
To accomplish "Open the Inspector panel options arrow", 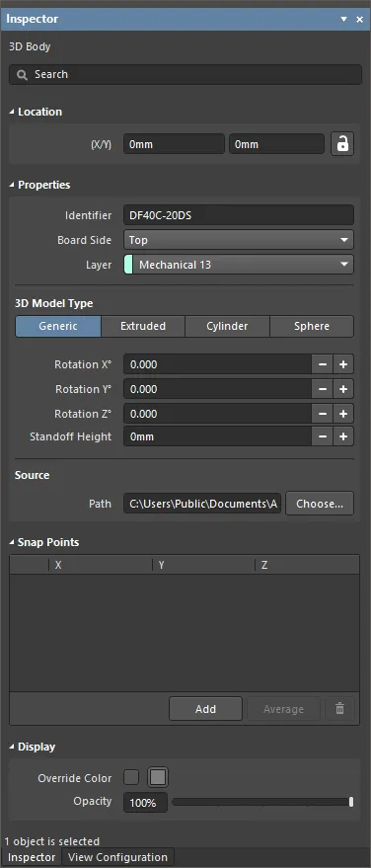I will click(x=343, y=20).
